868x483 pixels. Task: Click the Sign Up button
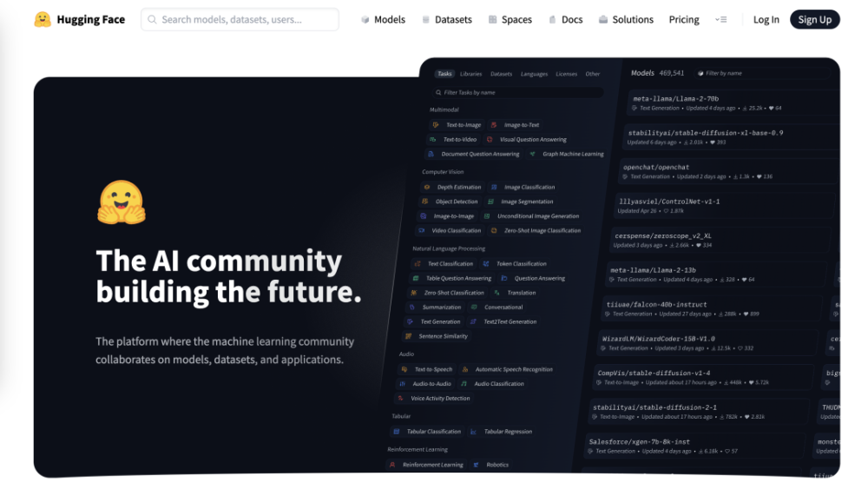815,19
